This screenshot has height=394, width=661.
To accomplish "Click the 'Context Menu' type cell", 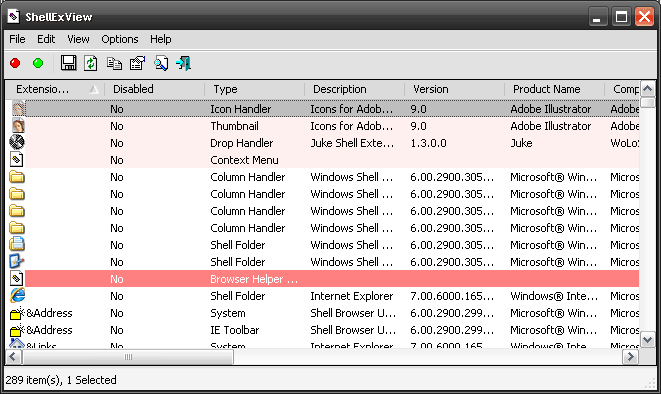I will (244, 160).
